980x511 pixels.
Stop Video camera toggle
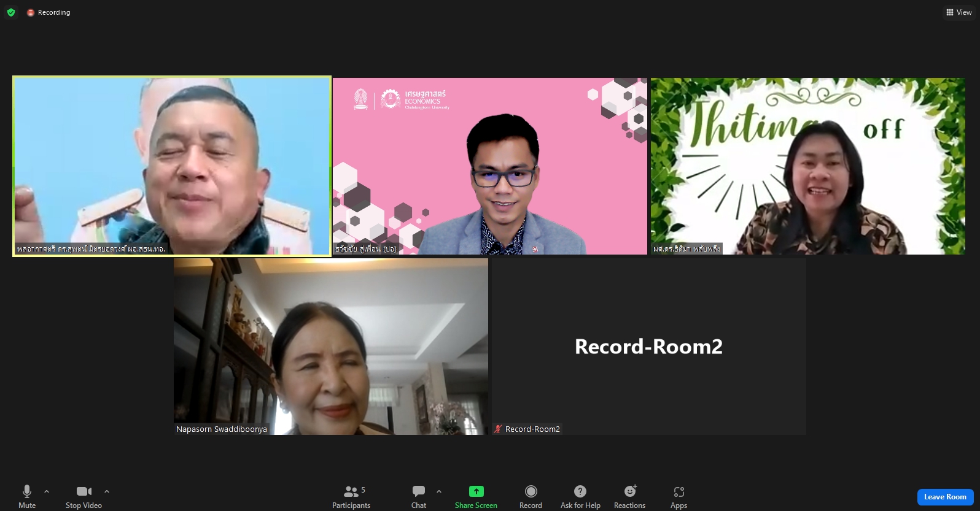click(84, 496)
